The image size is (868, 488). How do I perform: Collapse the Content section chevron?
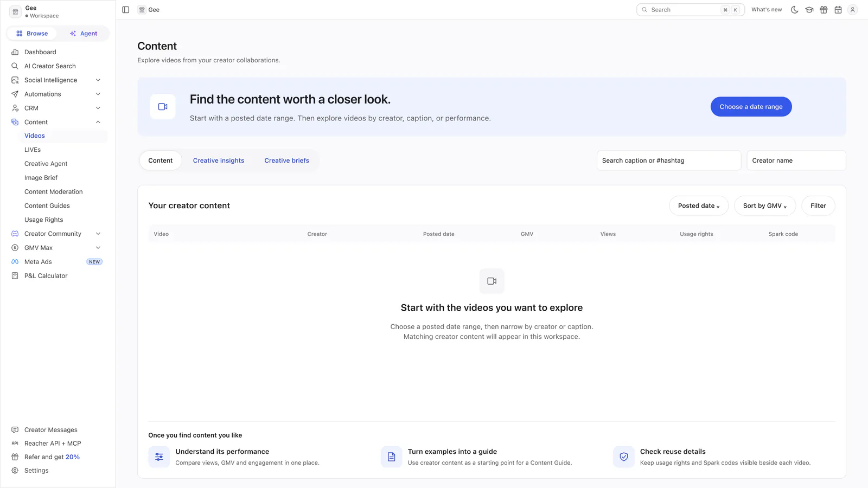pyautogui.click(x=98, y=123)
